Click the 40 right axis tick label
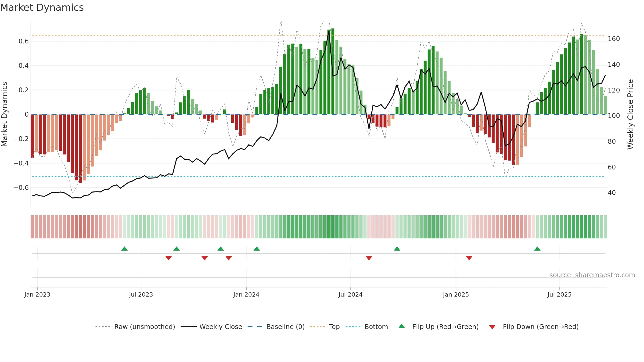This screenshot has height=362, width=644. (612, 193)
